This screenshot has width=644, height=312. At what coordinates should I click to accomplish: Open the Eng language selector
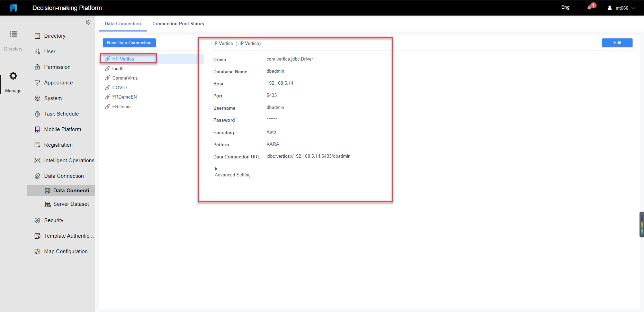coord(565,7)
